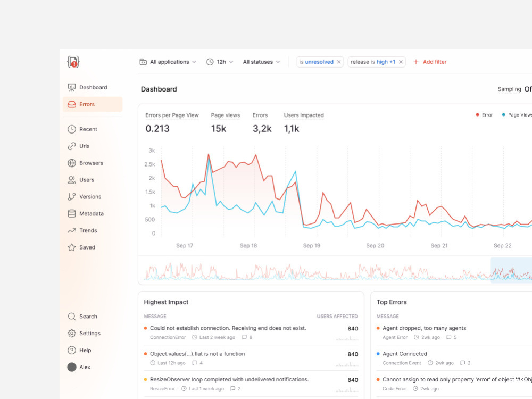Click the Errors inbox icon
This screenshot has width=532, height=399.
tap(72, 104)
